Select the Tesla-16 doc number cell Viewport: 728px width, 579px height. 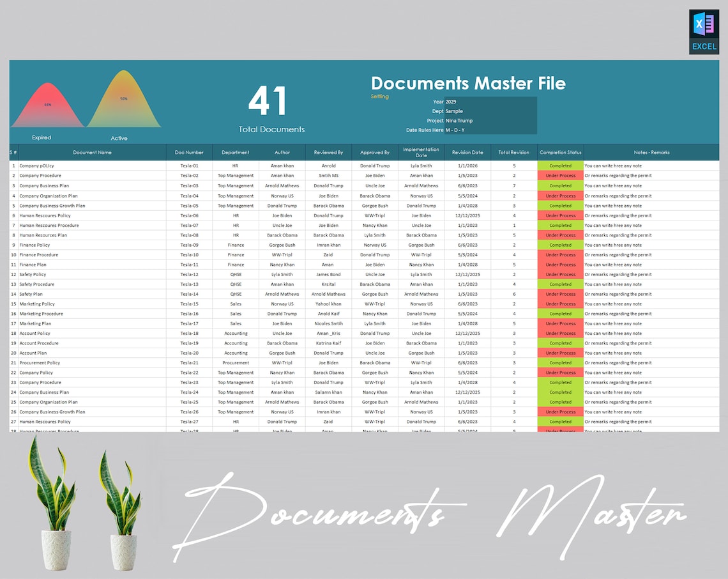[x=189, y=314]
